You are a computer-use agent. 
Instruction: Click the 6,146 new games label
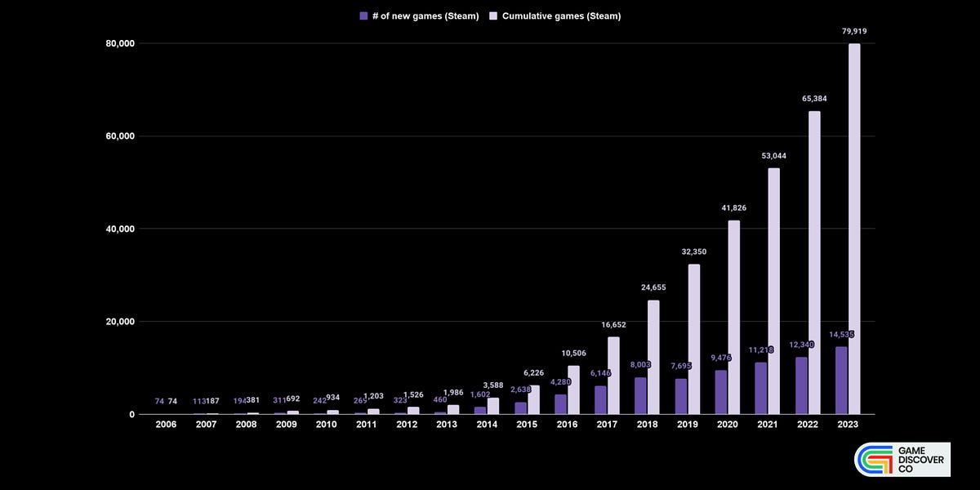pyautogui.click(x=600, y=373)
